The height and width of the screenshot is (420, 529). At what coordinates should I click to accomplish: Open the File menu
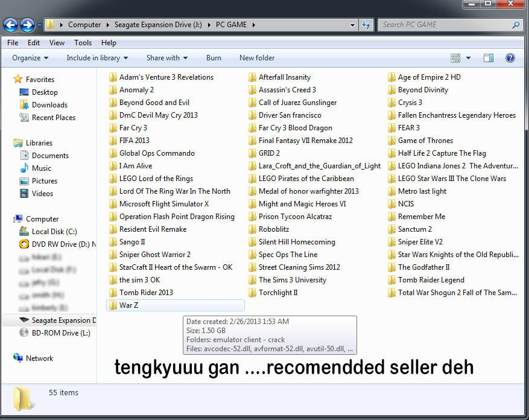pyautogui.click(x=13, y=43)
